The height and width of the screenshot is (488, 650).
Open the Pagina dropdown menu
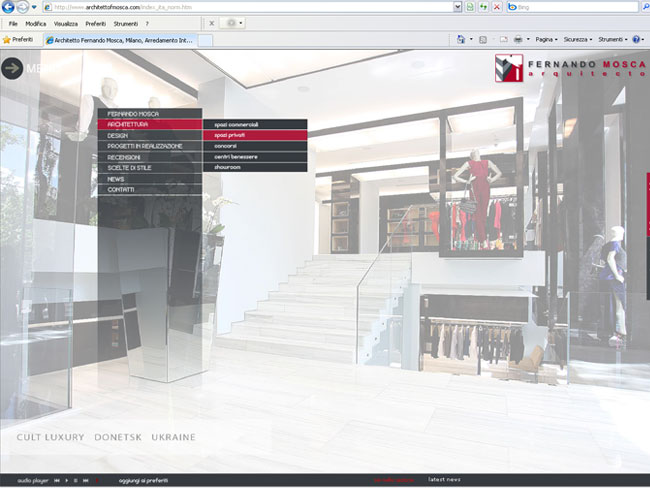(x=546, y=39)
